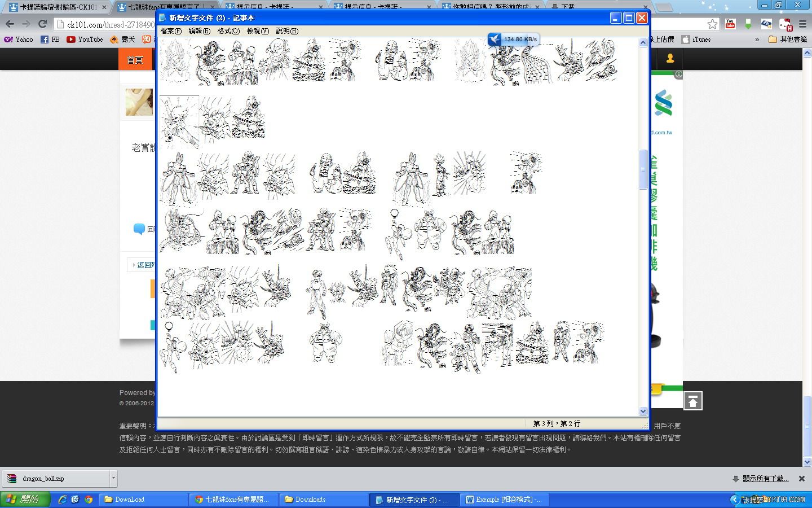Screen dimensions: 812x508
Task: Click the second browser icon in quick launch
Action: [75, 499]
